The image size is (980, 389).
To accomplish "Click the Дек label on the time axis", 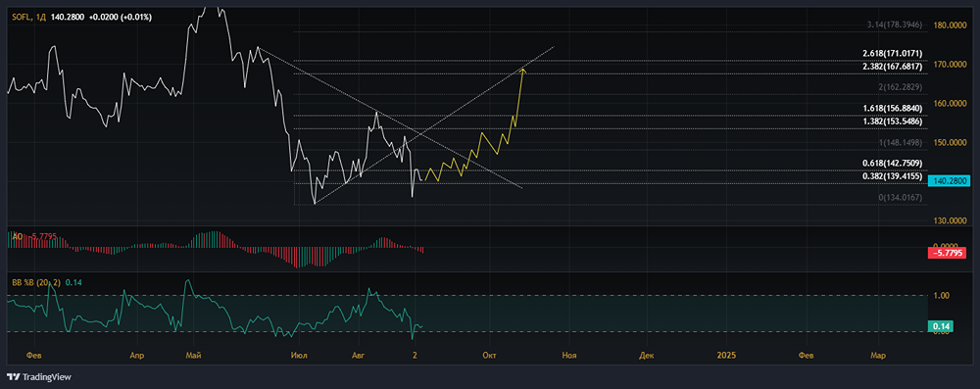I will (x=647, y=356).
